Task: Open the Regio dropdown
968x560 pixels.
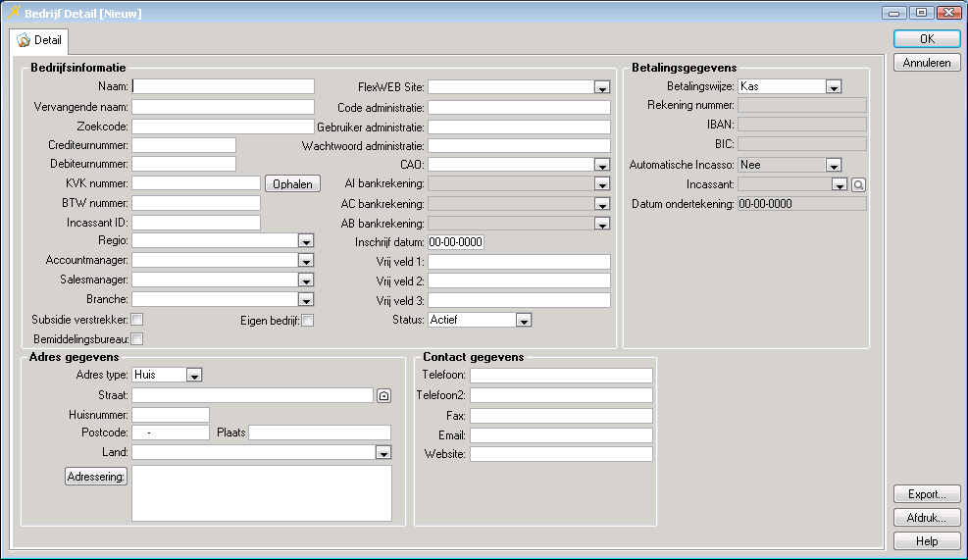Action: click(306, 241)
